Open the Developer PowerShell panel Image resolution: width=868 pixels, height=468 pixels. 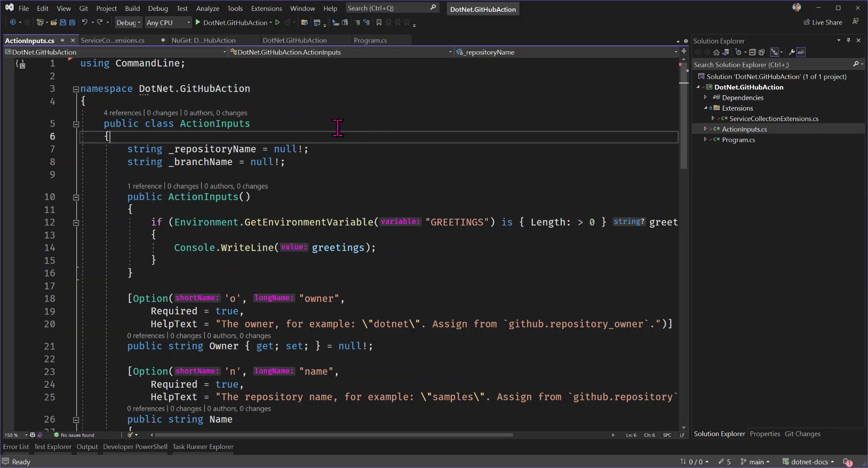click(135, 447)
